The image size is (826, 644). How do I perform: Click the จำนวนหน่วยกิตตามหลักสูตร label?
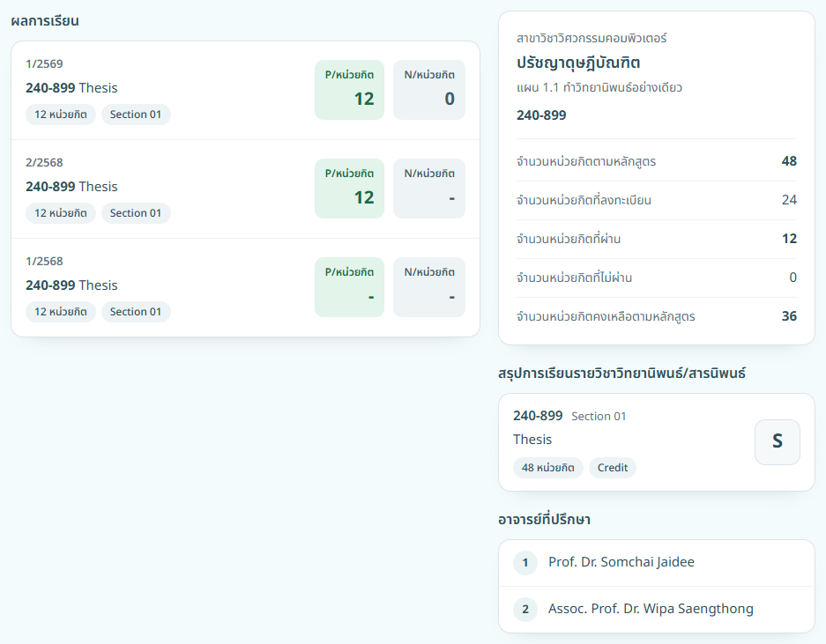[x=586, y=161]
